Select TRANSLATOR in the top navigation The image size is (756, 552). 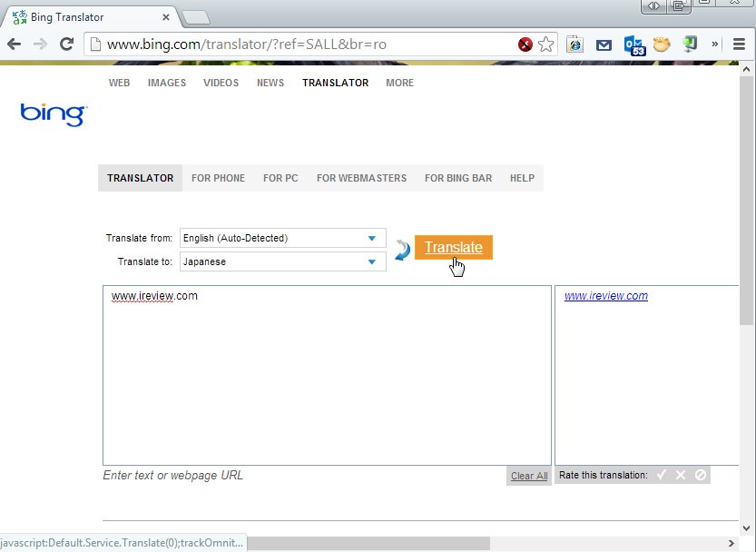[x=336, y=83]
